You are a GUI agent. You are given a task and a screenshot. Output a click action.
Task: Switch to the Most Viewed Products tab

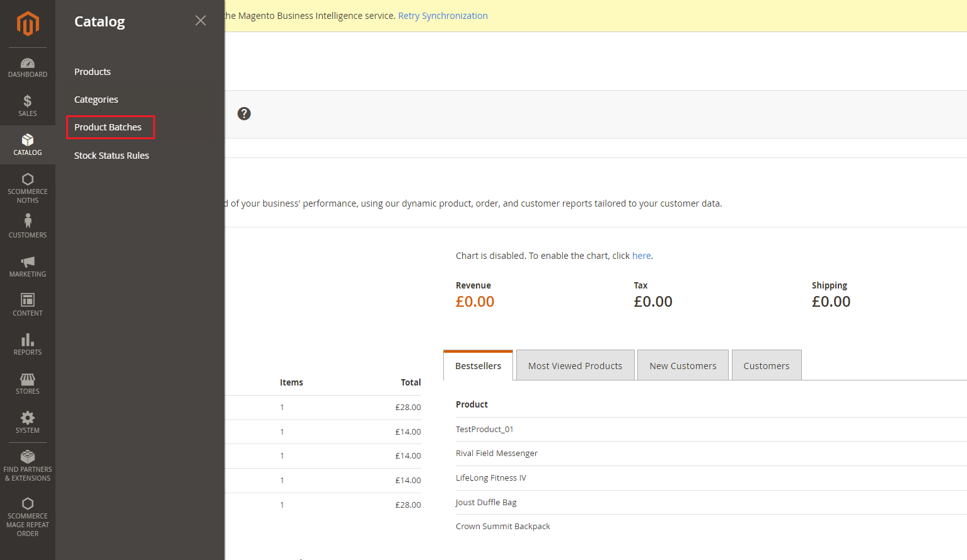(x=574, y=365)
